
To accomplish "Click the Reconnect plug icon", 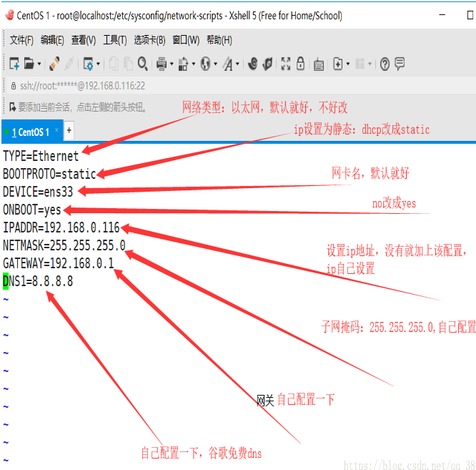I will click(54, 64).
